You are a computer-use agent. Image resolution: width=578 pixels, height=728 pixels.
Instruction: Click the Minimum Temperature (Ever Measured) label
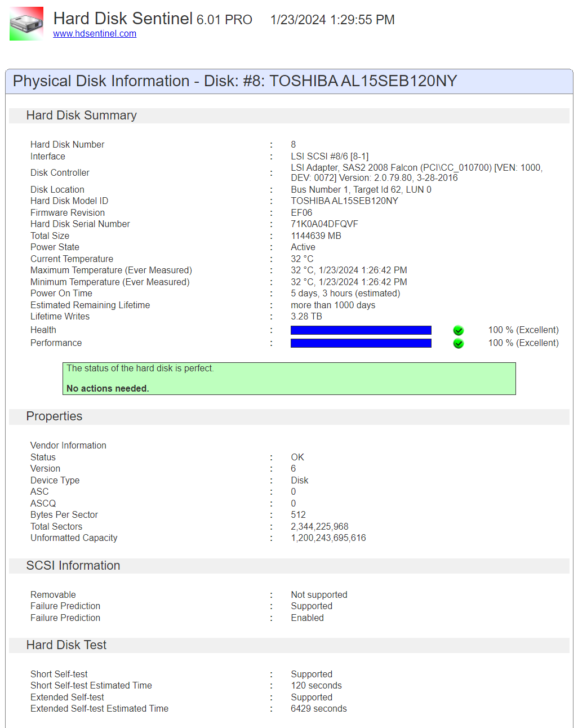point(110,282)
